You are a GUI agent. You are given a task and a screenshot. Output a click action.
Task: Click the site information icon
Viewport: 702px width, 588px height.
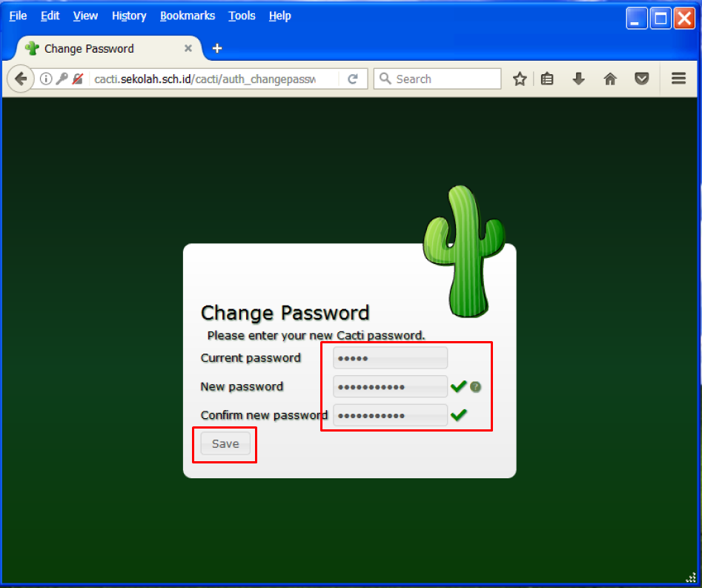(x=46, y=79)
